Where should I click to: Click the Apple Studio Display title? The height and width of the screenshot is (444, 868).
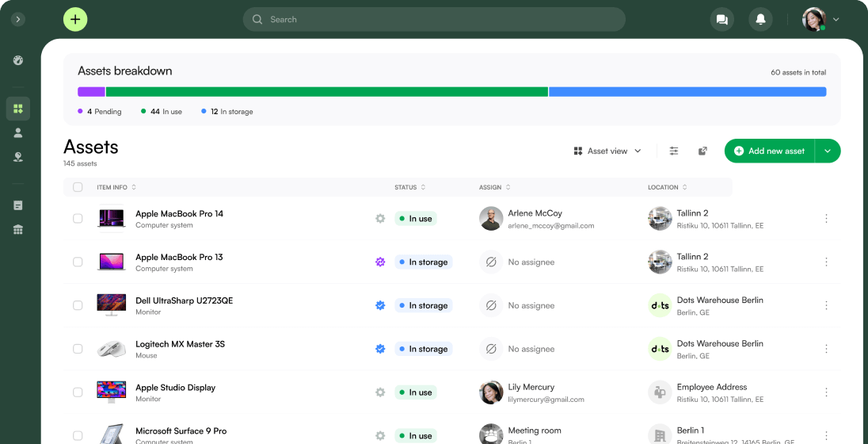click(176, 388)
